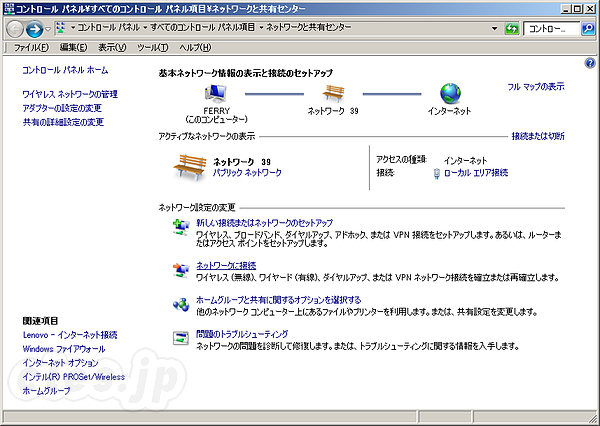Open the ツール(T) menu
The height and width of the screenshot is (426, 600).
152,47
